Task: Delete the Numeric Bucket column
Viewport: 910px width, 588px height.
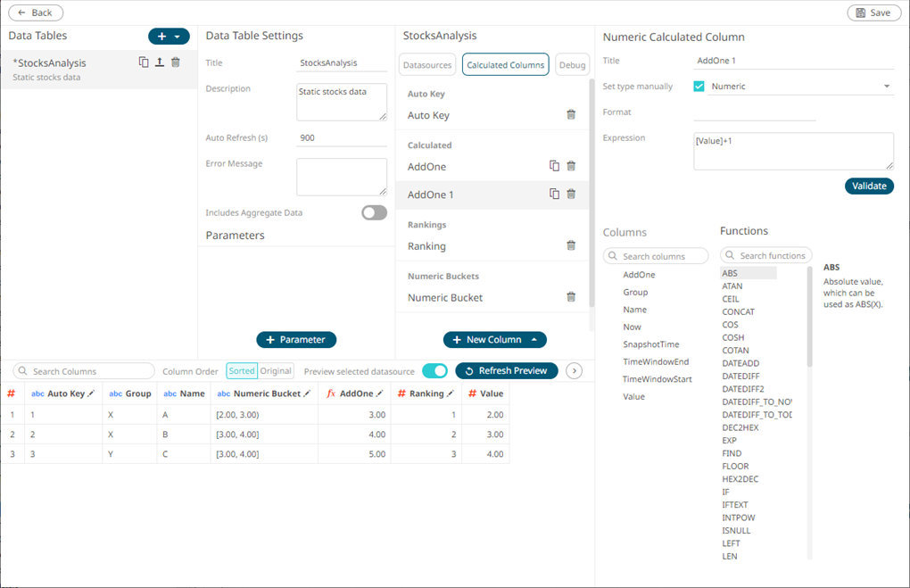Action: point(571,298)
